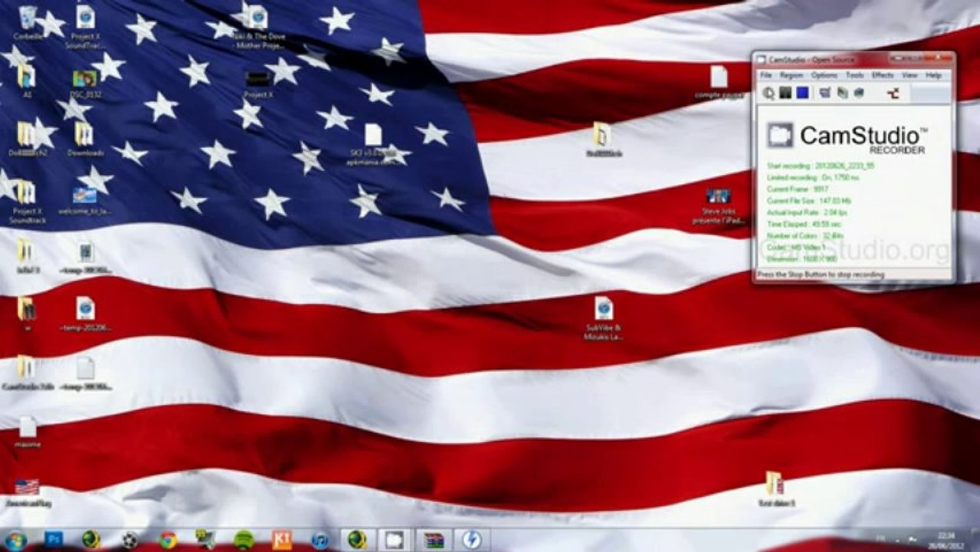The width and height of the screenshot is (980, 552).
Task: Click the black Pause button in CamStudio
Action: (x=785, y=93)
